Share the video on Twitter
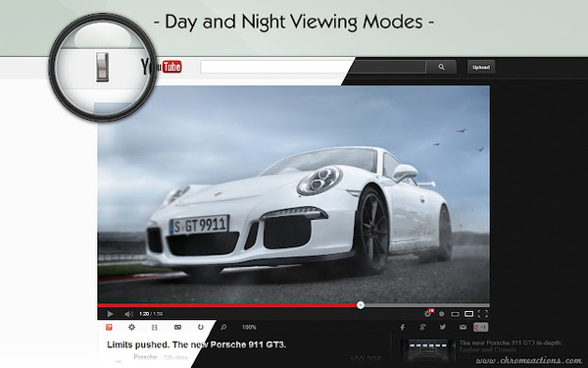This screenshot has height=368, width=588. point(443,327)
